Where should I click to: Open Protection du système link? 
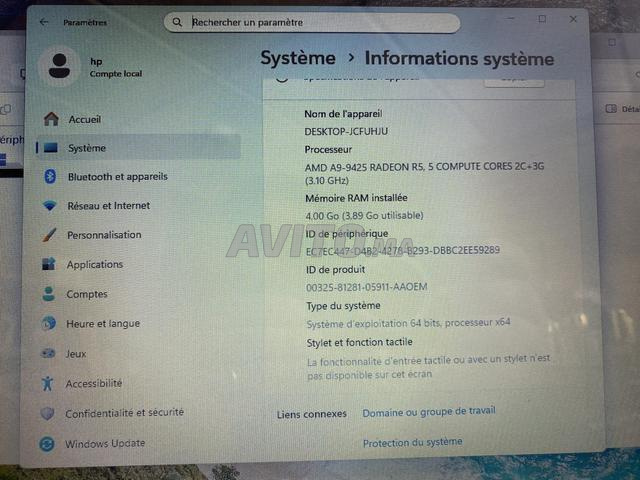point(412,442)
